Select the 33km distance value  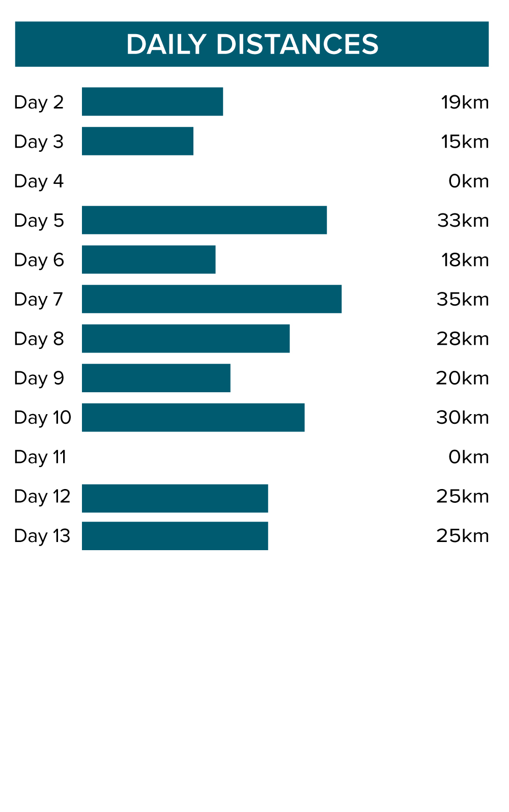tap(463, 221)
